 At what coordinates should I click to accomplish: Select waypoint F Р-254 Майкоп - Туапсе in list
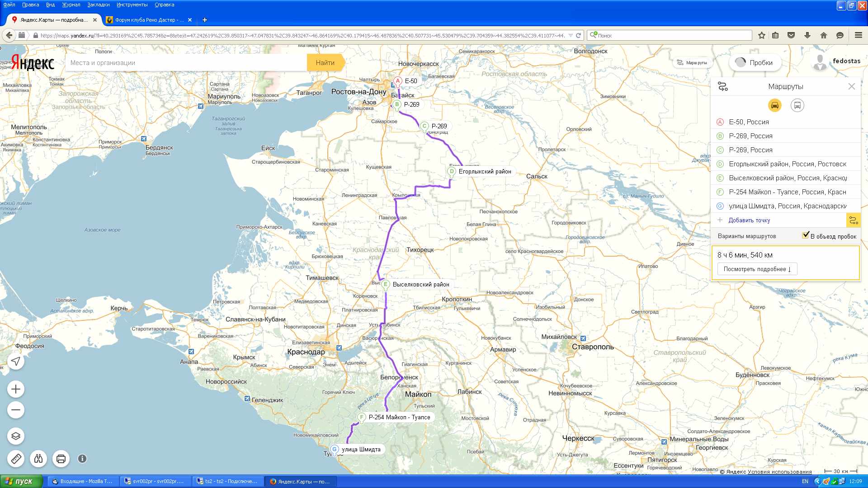[785, 192]
